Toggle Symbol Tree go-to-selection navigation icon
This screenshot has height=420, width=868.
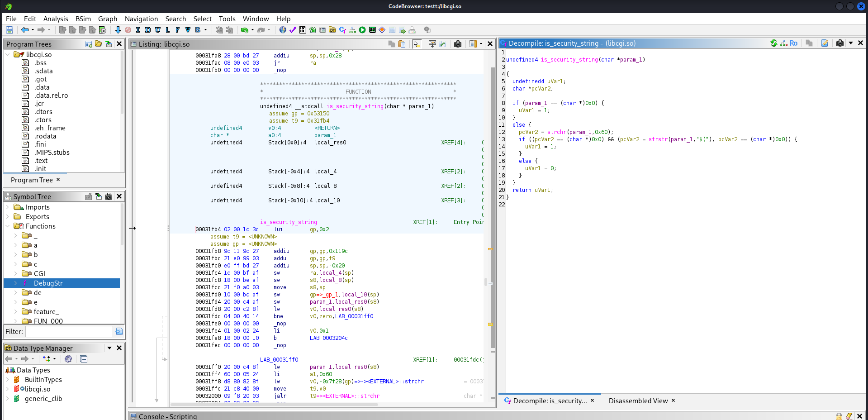coord(99,196)
